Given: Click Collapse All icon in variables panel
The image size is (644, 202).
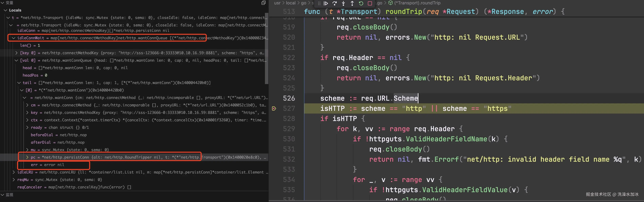Looking at the screenshot, I should tap(264, 3).
